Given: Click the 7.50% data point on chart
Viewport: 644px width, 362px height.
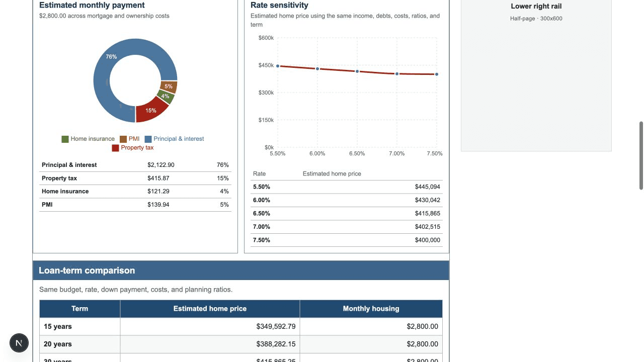Looking at the screenshot, I should (437, 74).
